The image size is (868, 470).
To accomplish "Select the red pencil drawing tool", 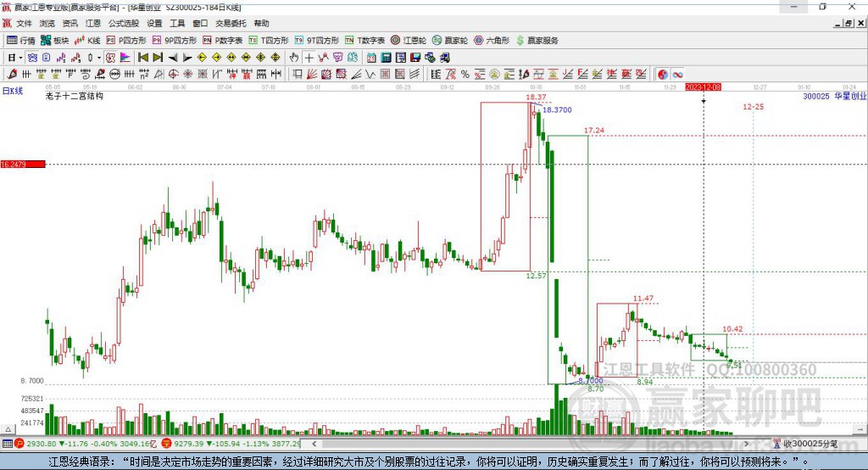I will tap(12, 74).
